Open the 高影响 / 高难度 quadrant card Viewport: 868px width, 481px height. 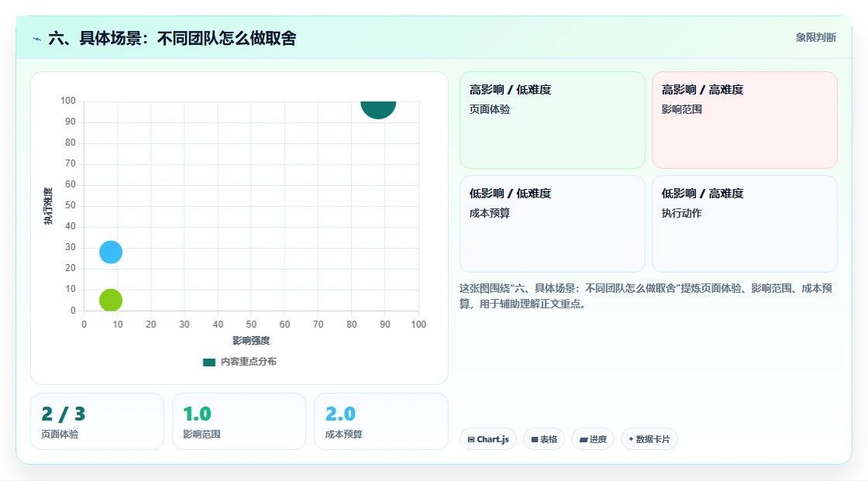(x=744, y=120)
